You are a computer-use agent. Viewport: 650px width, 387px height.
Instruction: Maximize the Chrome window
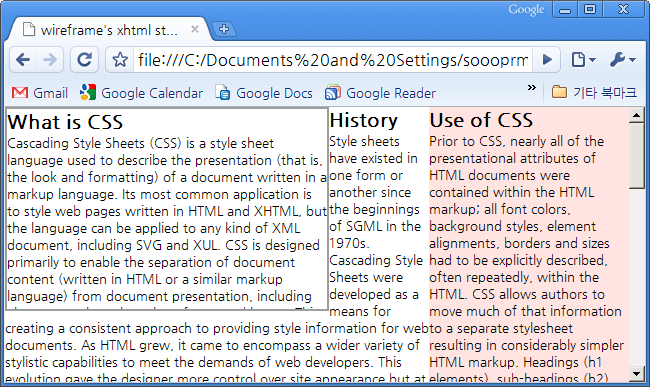coord(589,10)
